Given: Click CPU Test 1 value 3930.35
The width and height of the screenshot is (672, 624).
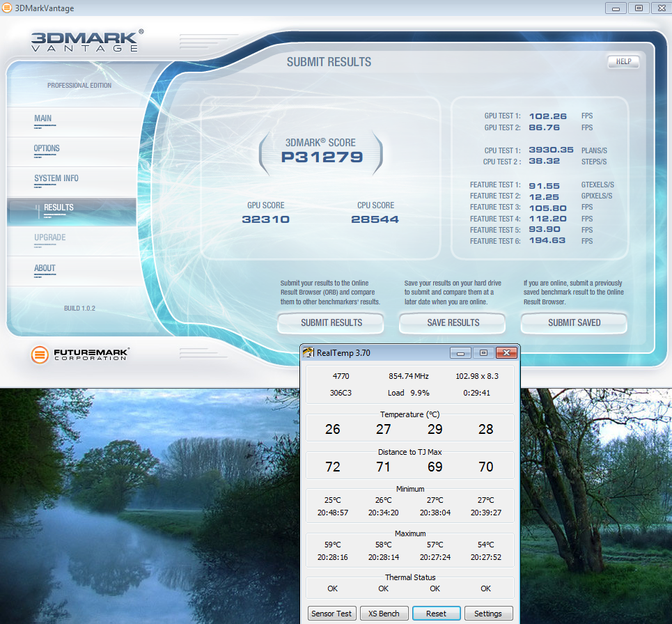Looking at the screenshot, I should coord(551,150).
